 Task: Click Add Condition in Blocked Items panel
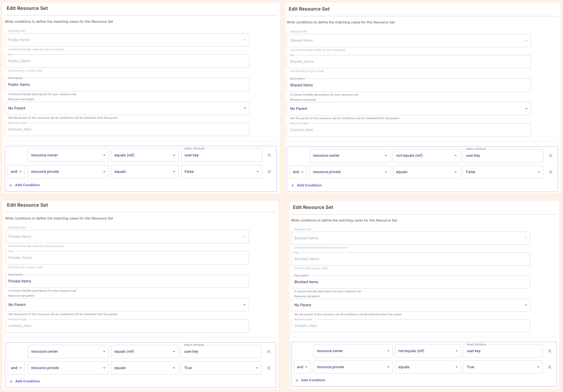tap(310, 380)
